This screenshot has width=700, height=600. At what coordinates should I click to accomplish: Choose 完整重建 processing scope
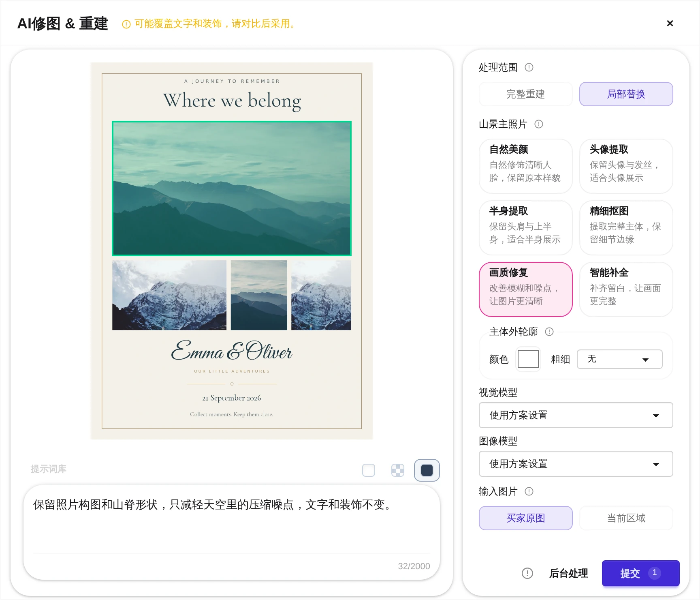[x=526, y=94]
